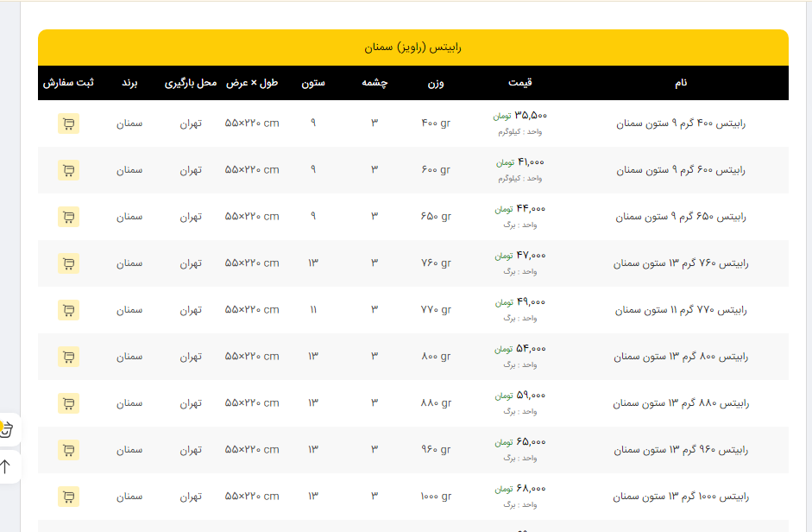
Task: Click the scroll-to-top arrow button
Action: click(x=7, y=467)
